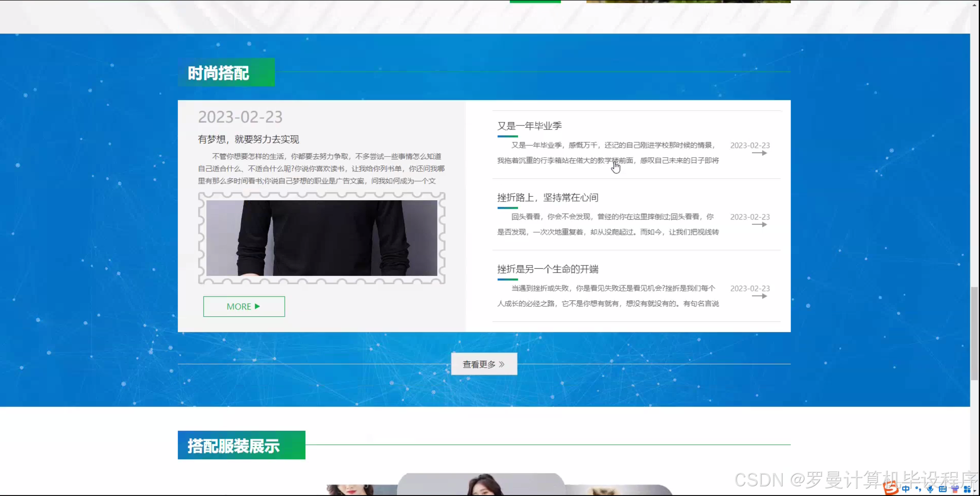Click the MORE button under shirt image

244,307
